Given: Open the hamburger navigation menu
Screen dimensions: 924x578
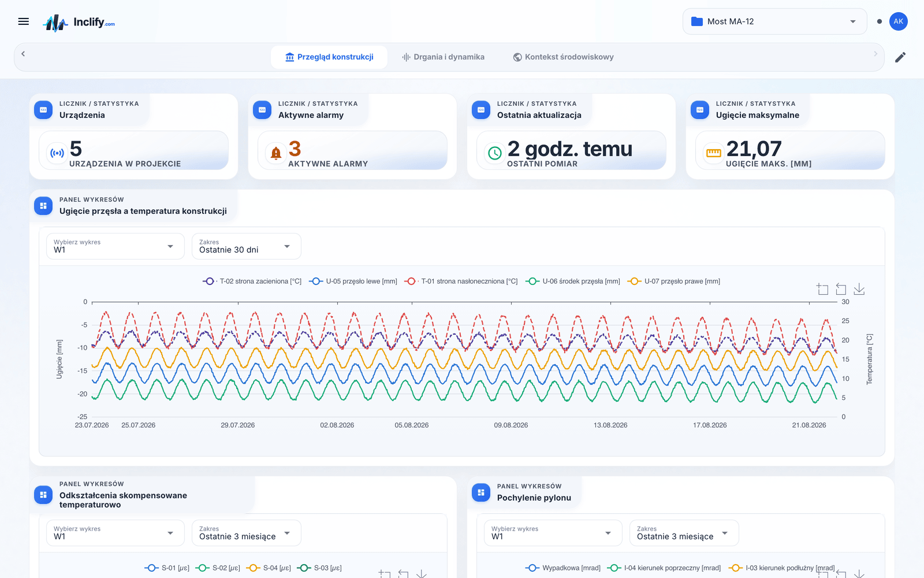Looking at the screenshot, I should [x=24, y=21].
